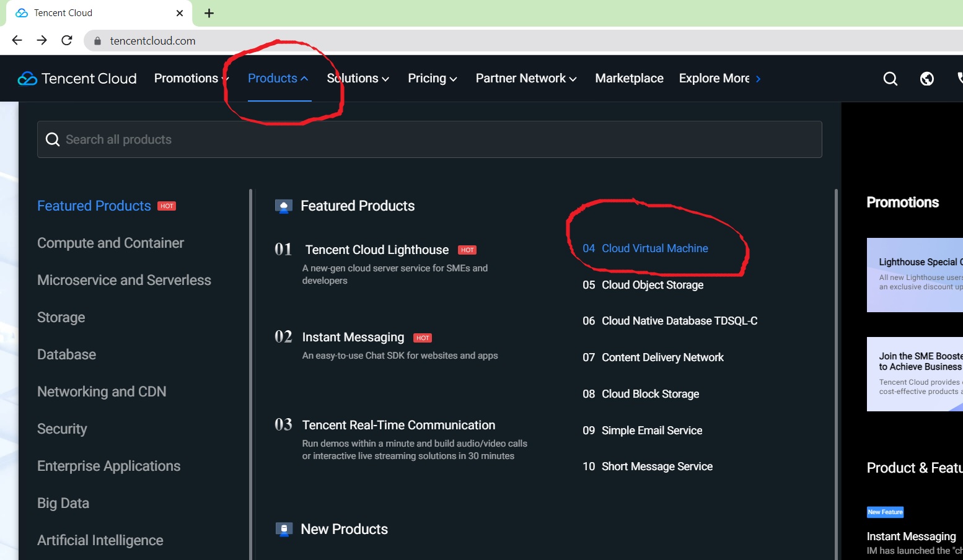Expand the Solutions dropdown
Image resolution: width=963 pixels, height=560 pixels.
point(358,79)
